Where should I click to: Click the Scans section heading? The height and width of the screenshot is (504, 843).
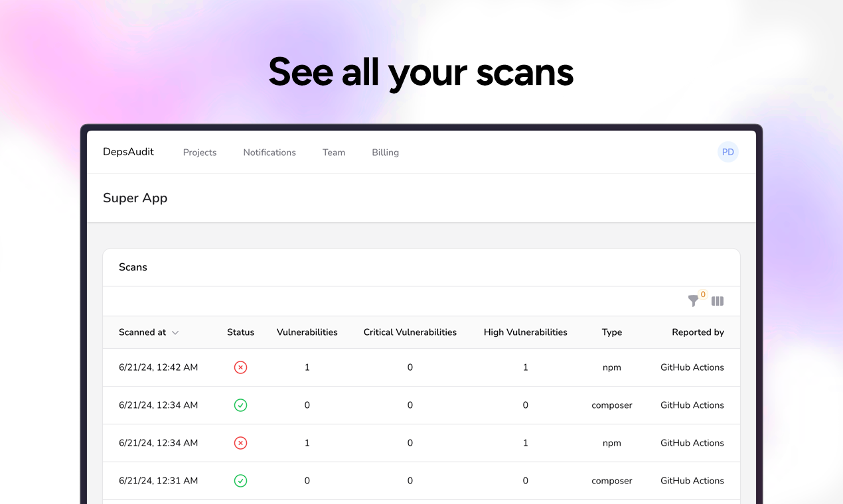133,267
